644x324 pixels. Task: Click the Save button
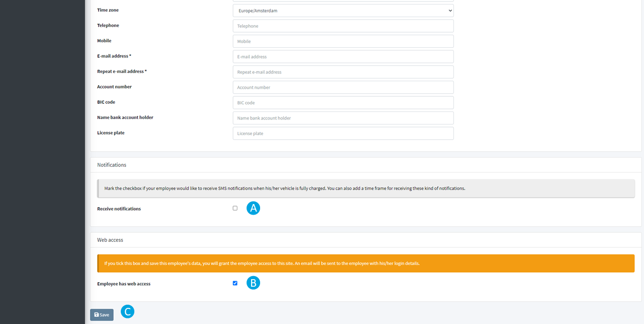(x=102, y=315)
